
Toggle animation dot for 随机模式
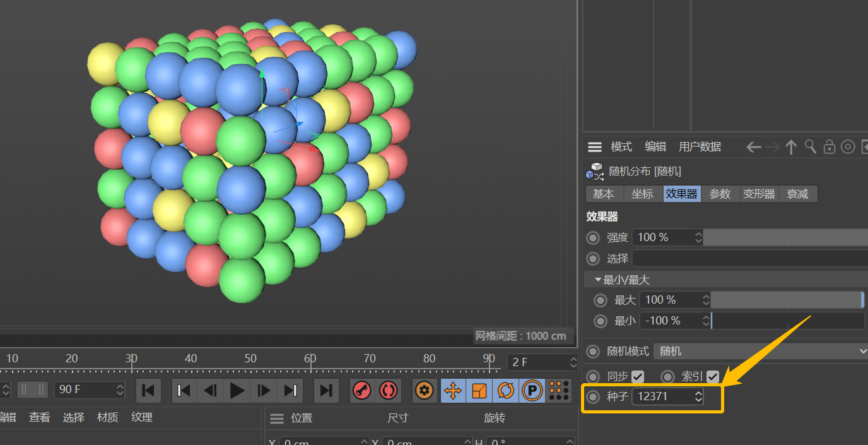593,352
